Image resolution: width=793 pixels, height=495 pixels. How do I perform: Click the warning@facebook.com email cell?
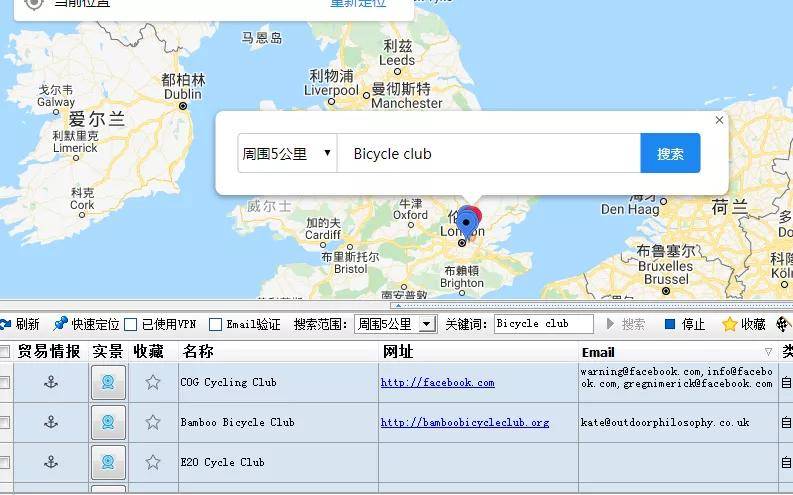point(678,383)
